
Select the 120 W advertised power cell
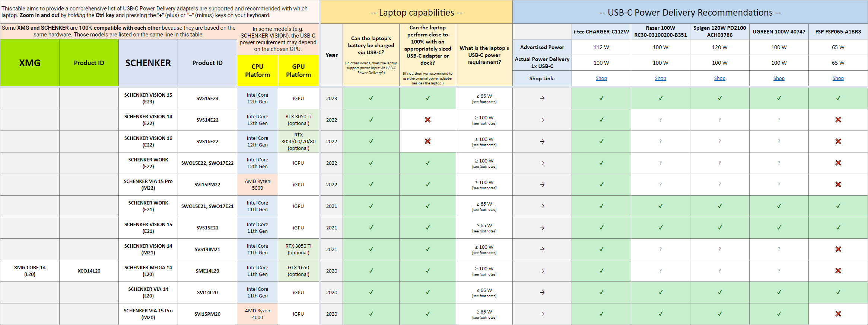pos(720,47)
